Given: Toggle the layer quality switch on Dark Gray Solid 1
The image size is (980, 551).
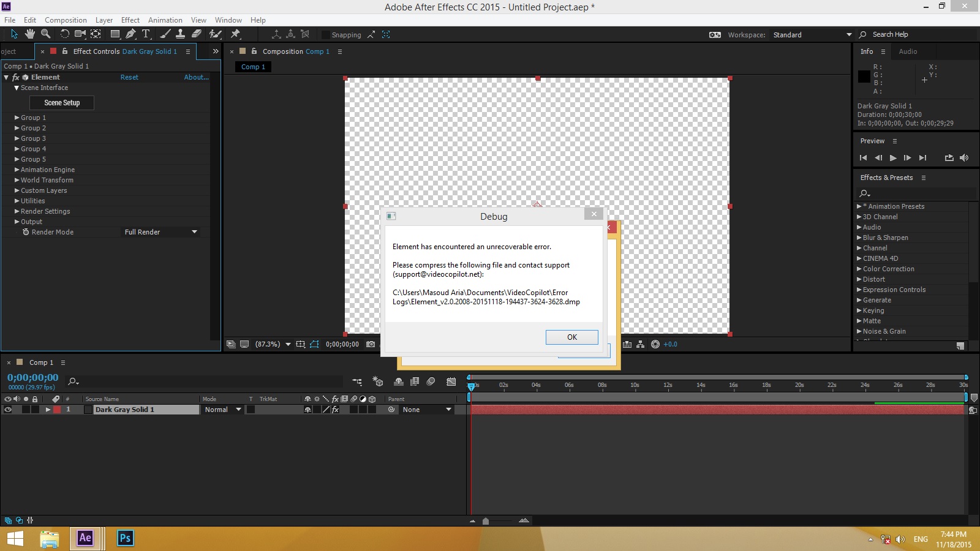Looking at the screenshot, I should [326, 410].
